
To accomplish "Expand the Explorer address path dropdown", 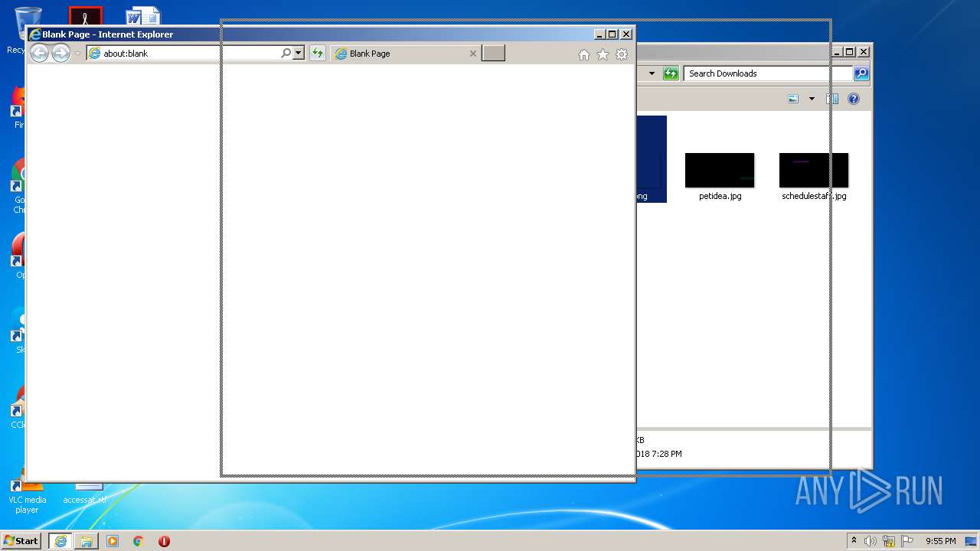I will (652, 73).
